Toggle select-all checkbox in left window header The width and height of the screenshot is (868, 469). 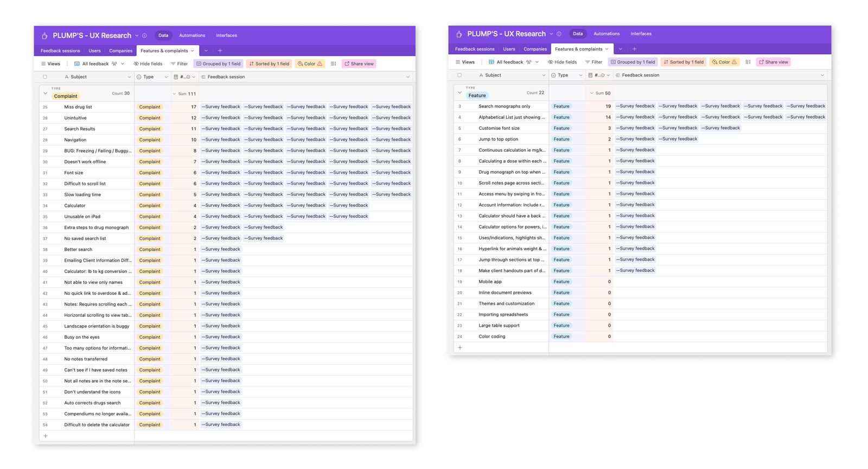45,77
